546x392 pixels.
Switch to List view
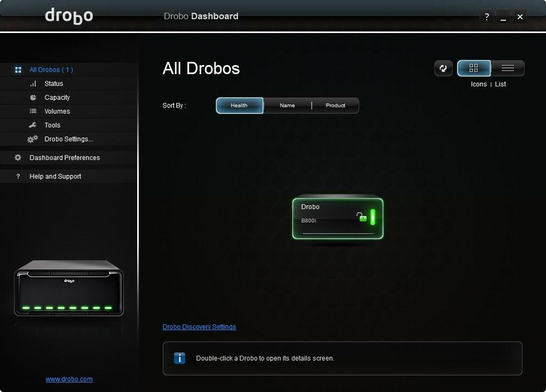click(x=508, y=68)
